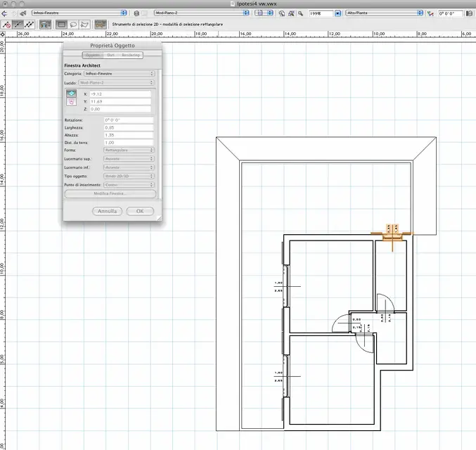476x450 pixels.
Task: Open the Categoria dropdown in Proprietà Oggetto
Action: pyautogui.click(x=118, y=73)
